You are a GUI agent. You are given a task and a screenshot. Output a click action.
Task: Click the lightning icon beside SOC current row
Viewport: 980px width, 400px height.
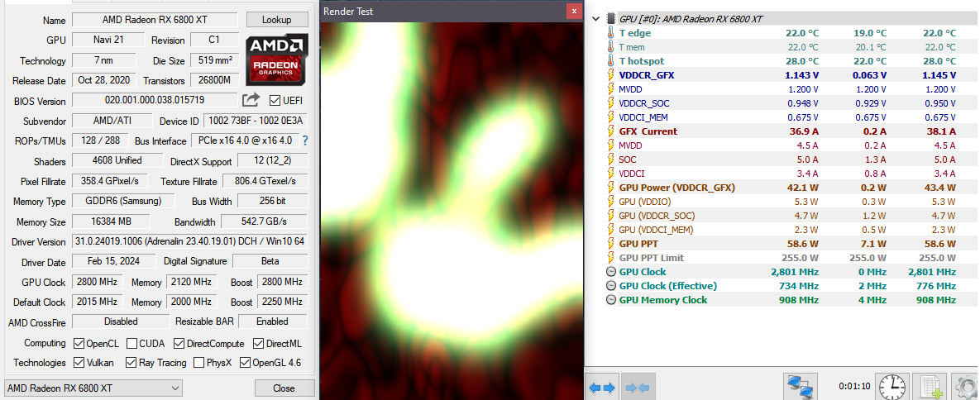[610, 160]
